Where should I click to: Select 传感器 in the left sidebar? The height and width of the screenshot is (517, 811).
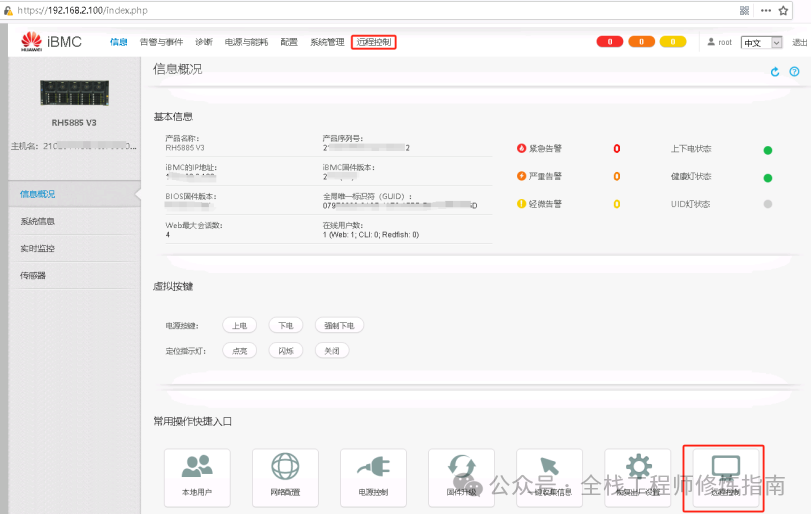33,275
